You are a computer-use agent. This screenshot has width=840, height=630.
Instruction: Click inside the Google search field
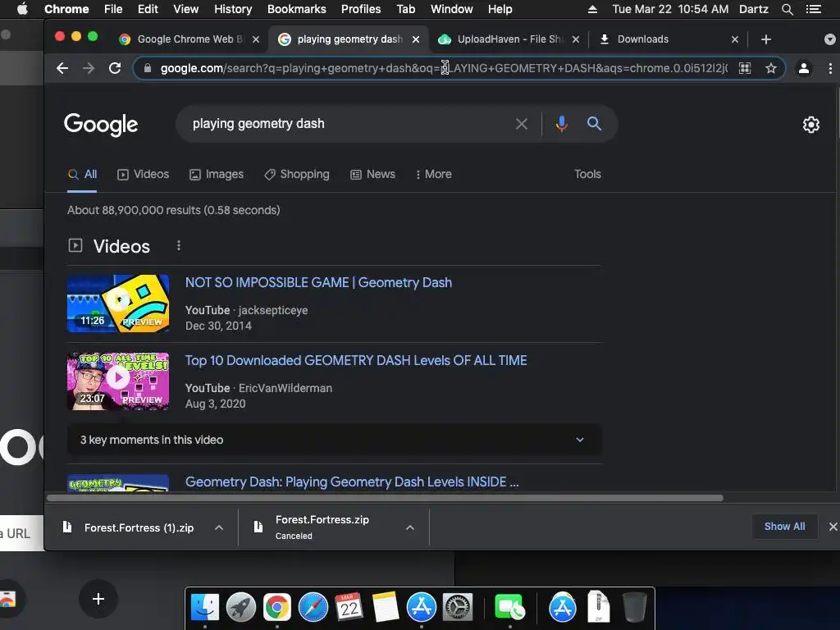[x=348, y=124]
